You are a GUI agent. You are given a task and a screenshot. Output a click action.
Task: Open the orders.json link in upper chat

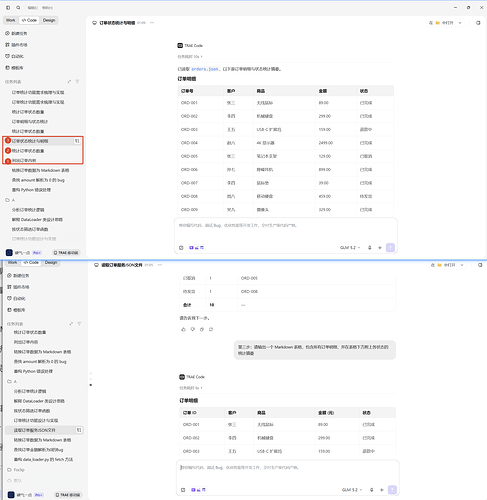(x=205, y=69)
